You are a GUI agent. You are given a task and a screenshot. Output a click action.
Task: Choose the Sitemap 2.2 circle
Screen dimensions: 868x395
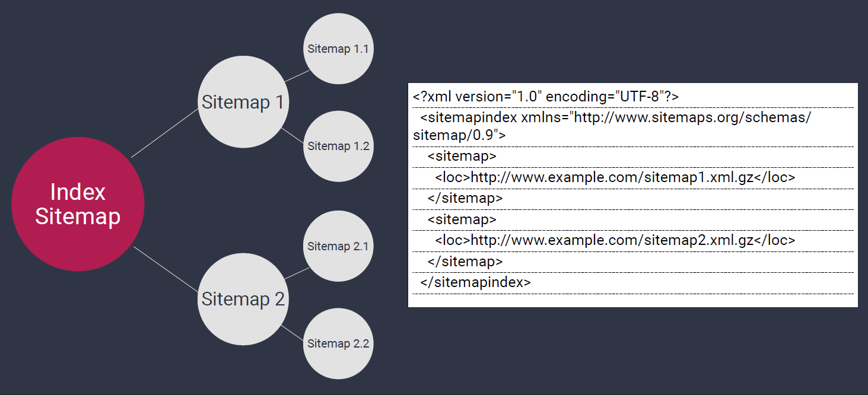click(338, 343)
